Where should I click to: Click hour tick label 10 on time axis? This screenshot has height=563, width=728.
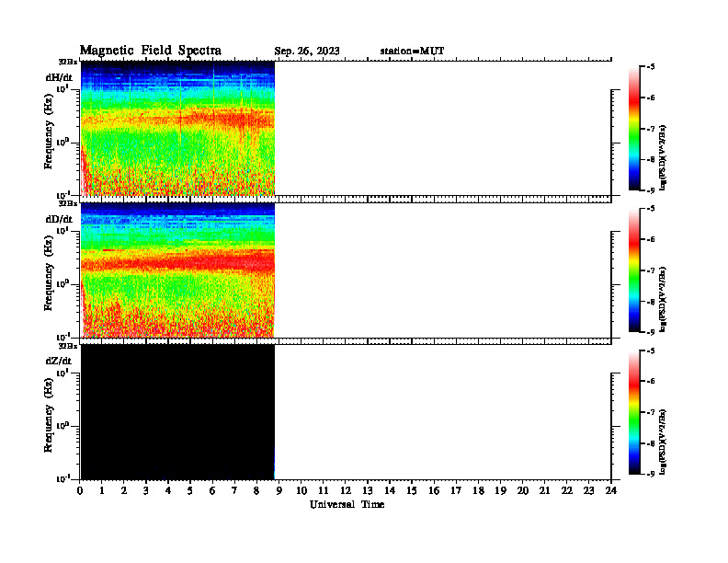point(301,490)
